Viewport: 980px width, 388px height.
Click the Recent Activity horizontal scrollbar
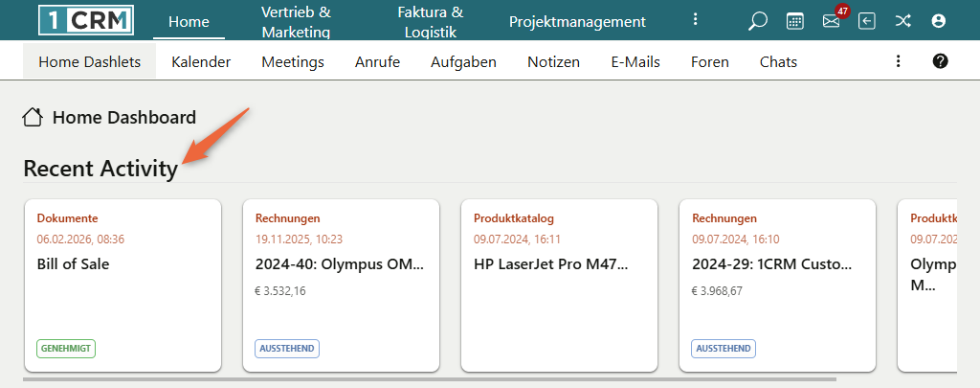(x=429, y=379)
